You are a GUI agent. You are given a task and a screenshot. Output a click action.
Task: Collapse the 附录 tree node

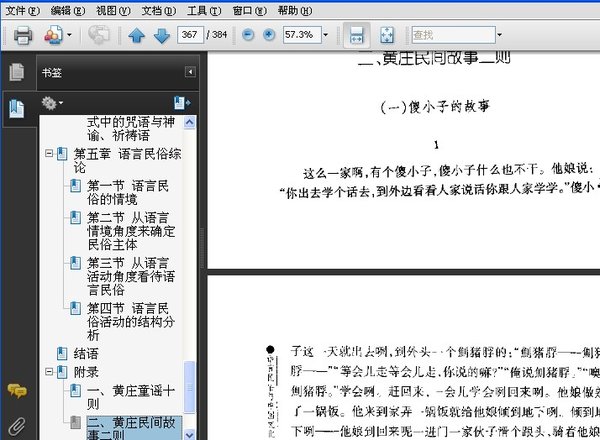(x=49, y=371)
